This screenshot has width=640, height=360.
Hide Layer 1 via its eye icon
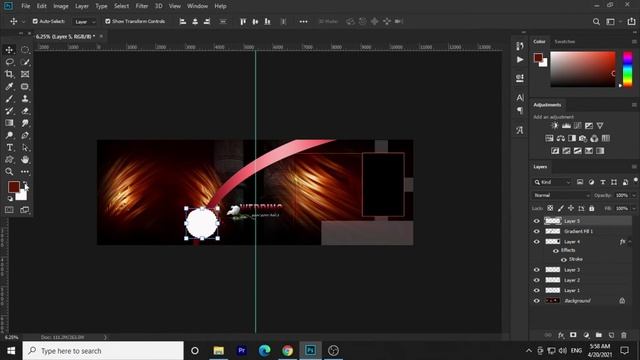[536, 291]
